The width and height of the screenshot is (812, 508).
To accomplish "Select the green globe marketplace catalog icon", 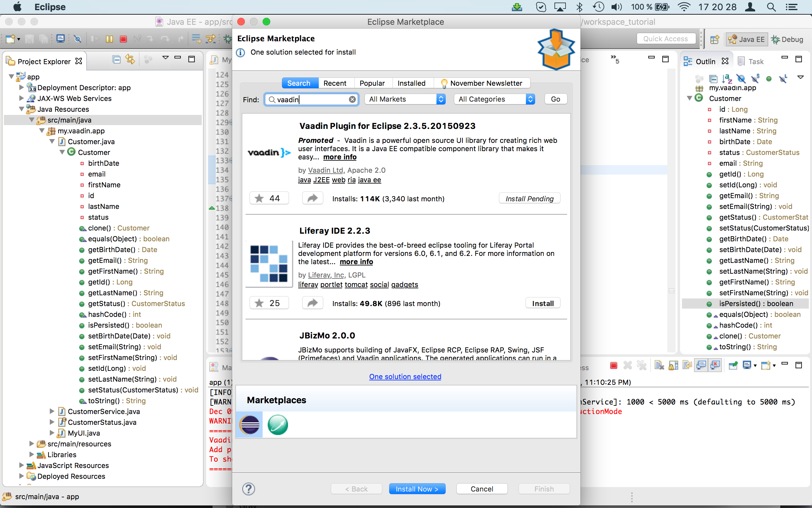I will 278,425.
